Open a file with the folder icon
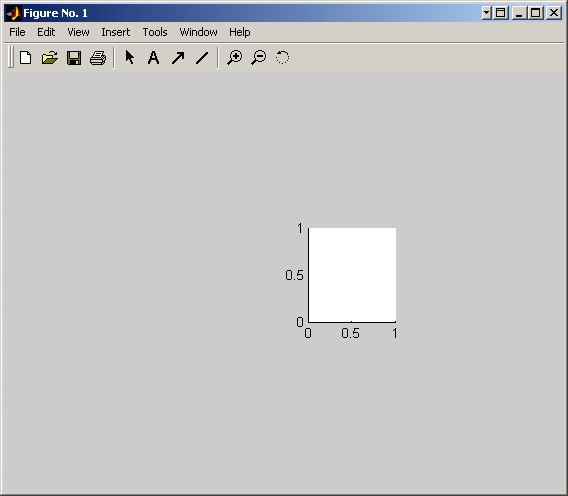This screenshot has height=496, width=568. 50,58
